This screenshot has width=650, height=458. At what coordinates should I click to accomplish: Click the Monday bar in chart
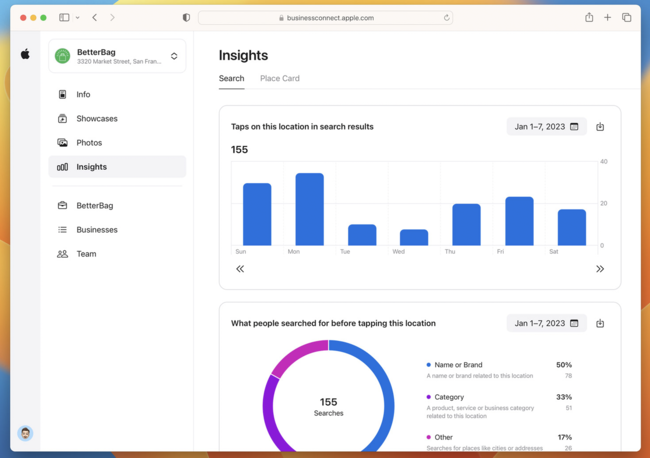[310, 209]
